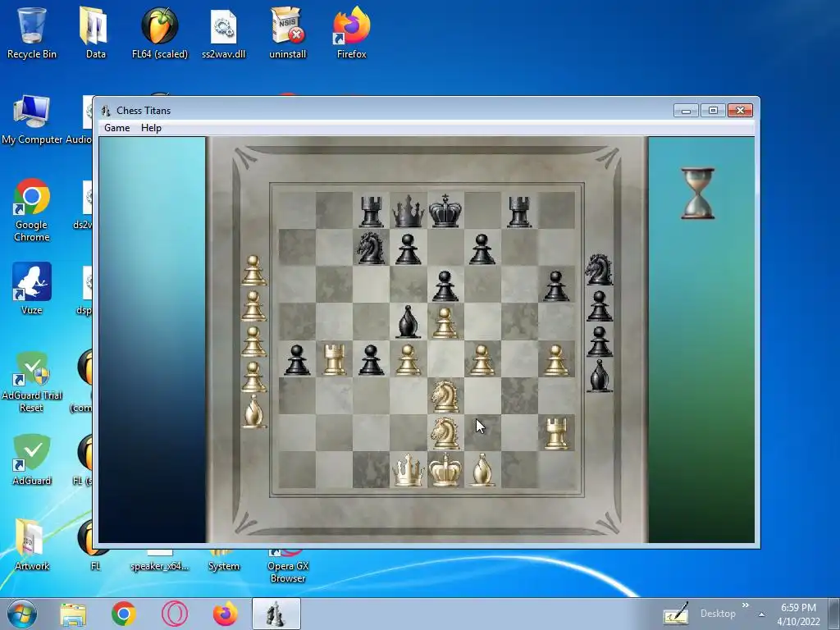This screenshot has height=630, width=840.
Task: Launch Firefox from the taskbar
Action: tap(225, 614)
